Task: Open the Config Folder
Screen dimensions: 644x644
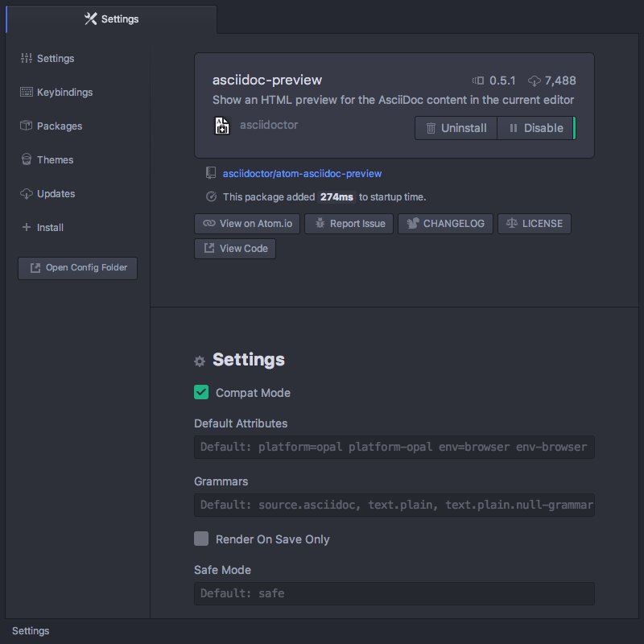Action: pos(77,268)
